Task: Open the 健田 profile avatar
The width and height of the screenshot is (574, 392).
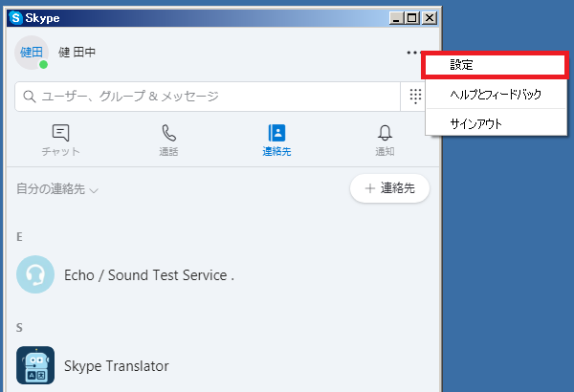Action: 32,53
